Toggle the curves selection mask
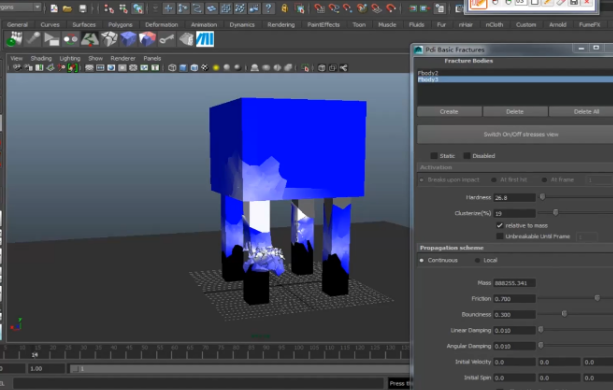 [197, 8]
